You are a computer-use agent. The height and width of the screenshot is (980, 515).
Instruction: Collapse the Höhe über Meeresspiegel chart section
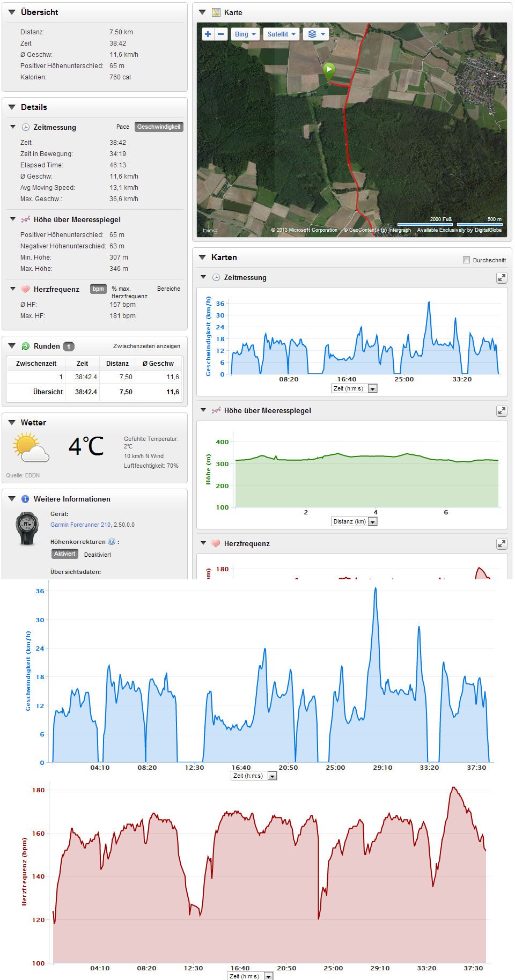[203, 410]
